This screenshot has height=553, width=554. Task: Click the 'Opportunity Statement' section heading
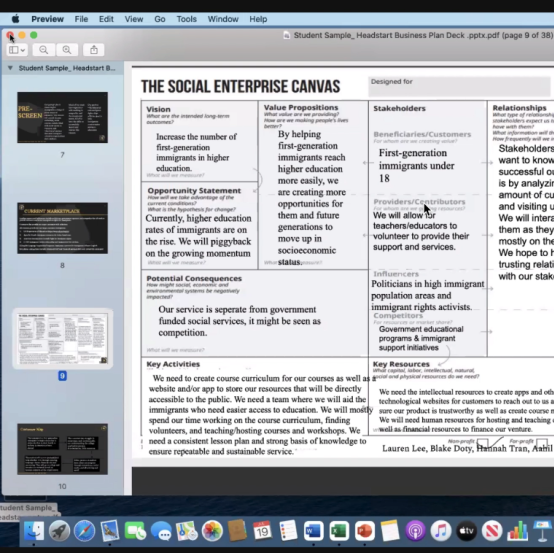tap(194, 191)
